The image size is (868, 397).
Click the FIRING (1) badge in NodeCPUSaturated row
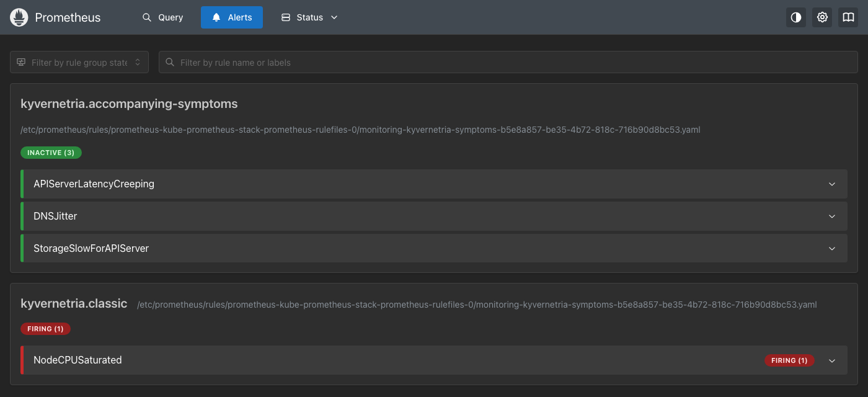[x=789, y=360]
